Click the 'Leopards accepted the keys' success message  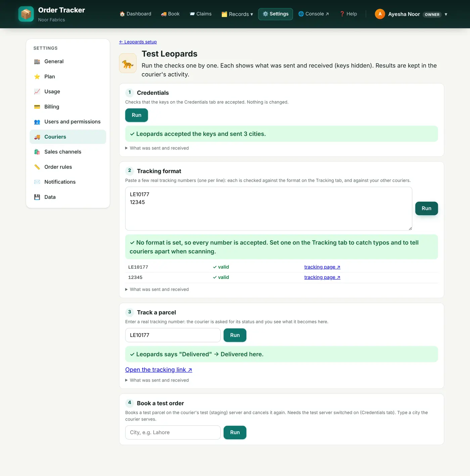pos(282,134)
